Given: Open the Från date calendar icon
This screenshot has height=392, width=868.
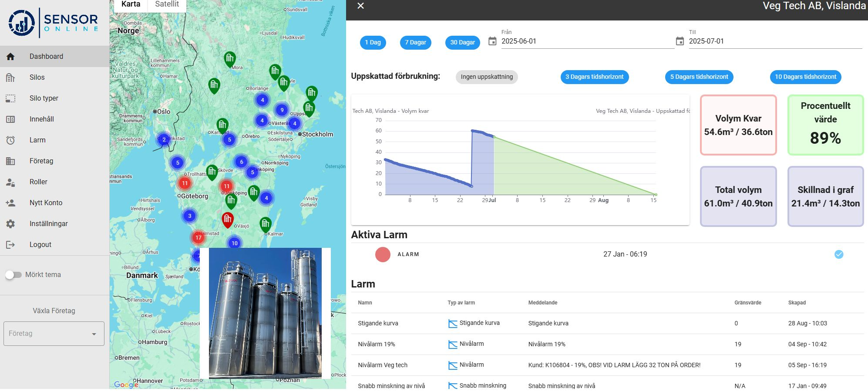Looking at the screenshot, I should coord(492,41).
